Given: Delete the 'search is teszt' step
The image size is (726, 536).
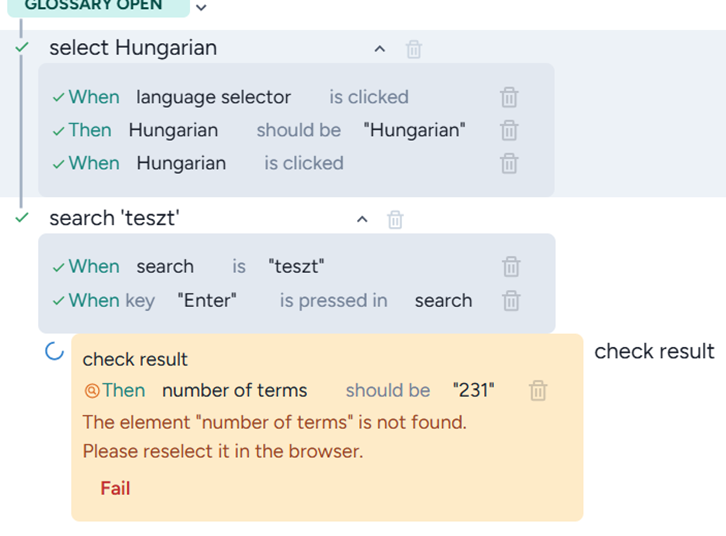Looking at the screenshot, I should pyautogui.click(x=511, y=267).
